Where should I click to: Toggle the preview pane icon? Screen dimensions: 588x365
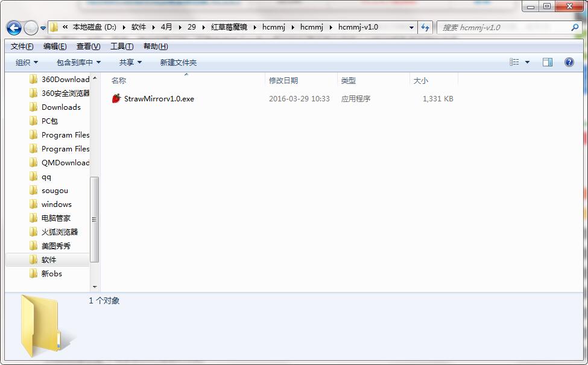[x=548, y=62]
